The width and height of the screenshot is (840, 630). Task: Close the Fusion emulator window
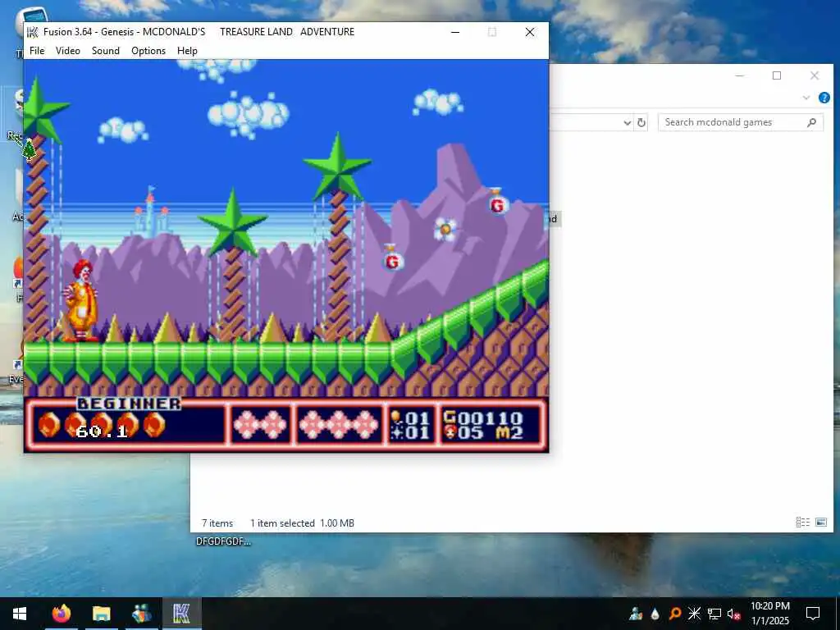tap(530, 32)
